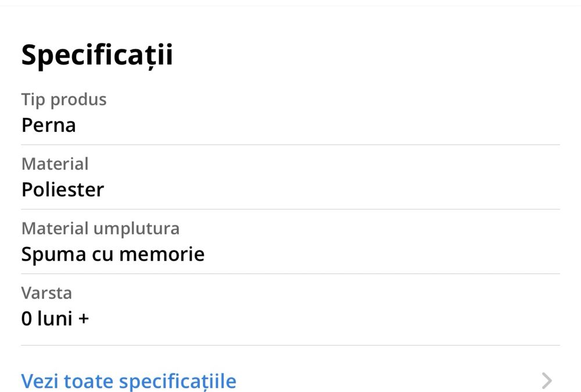Tap the word 'memorie' in the filling value
Viewport: 581px width, 392px height.
tap(162, 254)
